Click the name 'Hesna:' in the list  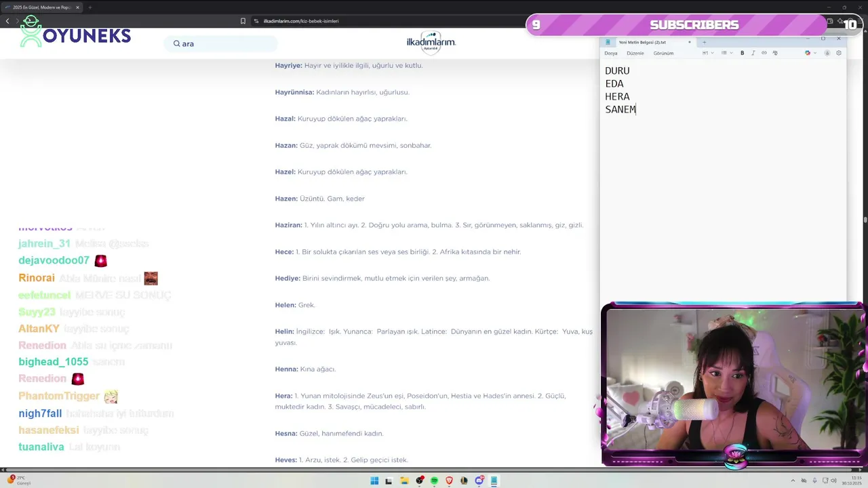286,434
